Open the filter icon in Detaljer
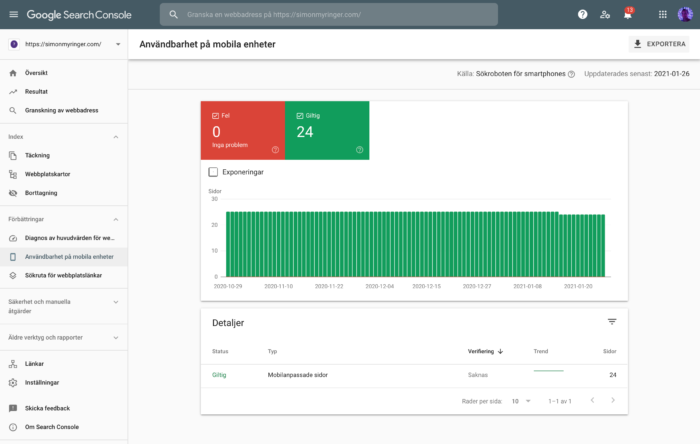The image size is (700, 444). pyautogui.click(x=612, y=322)
